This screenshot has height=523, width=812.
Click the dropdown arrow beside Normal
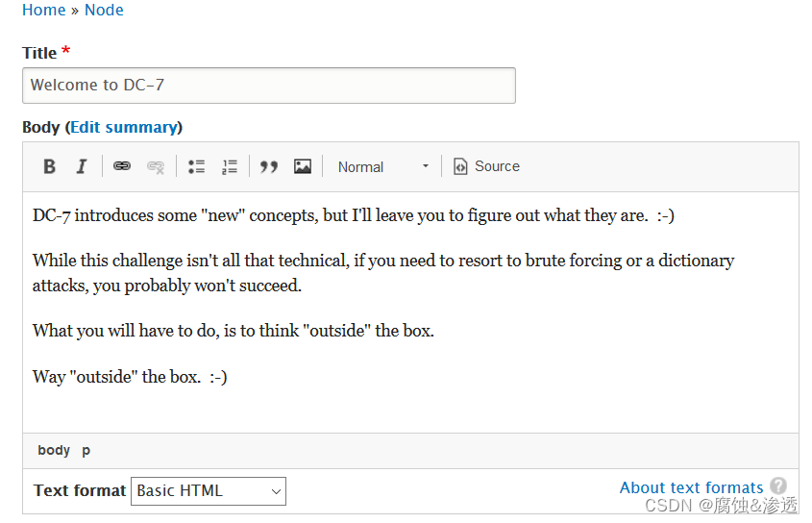coord(426,166)
